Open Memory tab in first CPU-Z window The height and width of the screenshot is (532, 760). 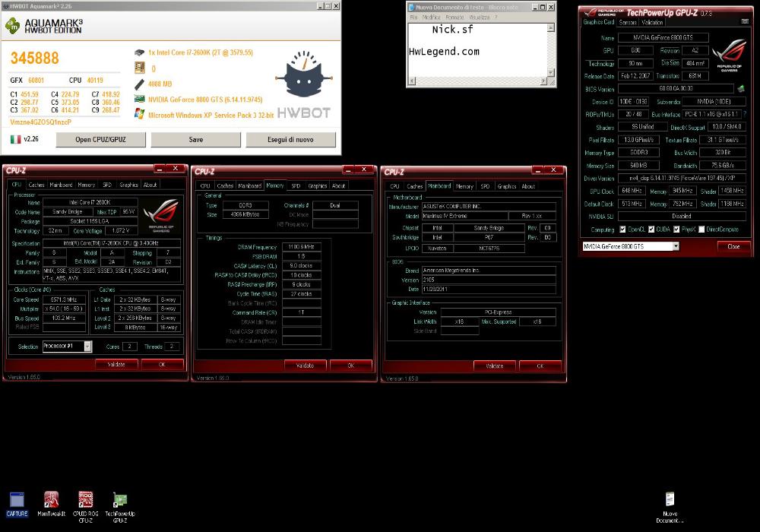coord(87,185)
